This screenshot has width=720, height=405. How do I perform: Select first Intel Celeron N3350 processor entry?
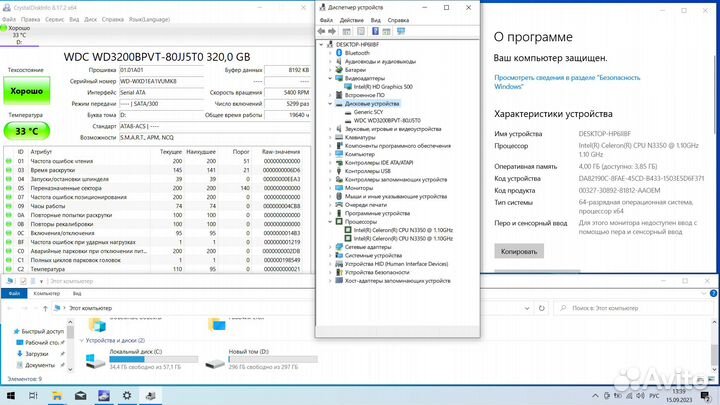tap(403, 230)
